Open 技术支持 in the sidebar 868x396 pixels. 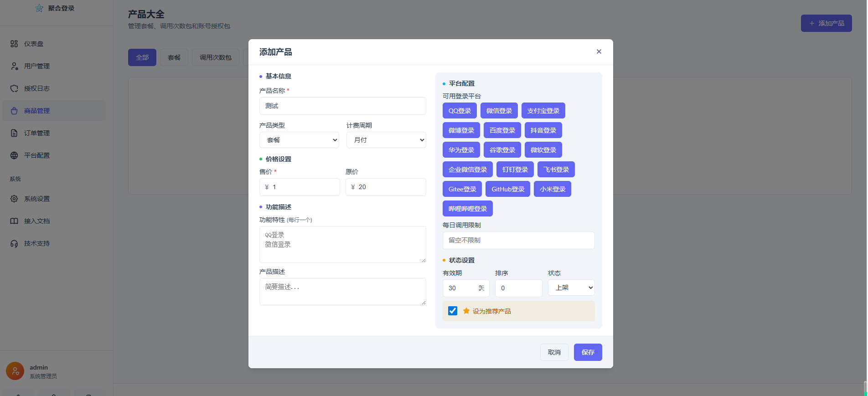tap(54, 243)
